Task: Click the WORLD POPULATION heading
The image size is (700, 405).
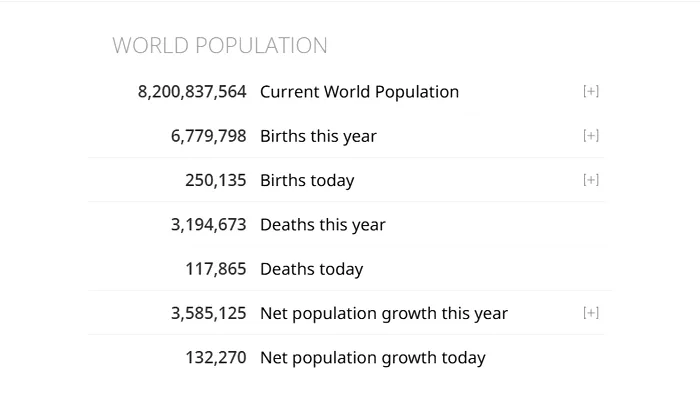Action: coord(220,46)
